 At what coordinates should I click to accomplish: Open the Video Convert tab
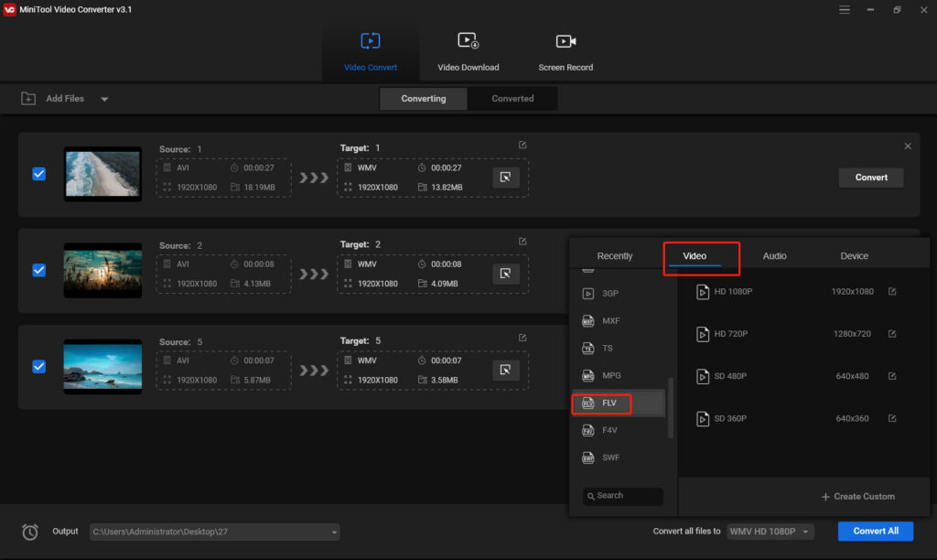click(371, 52)
